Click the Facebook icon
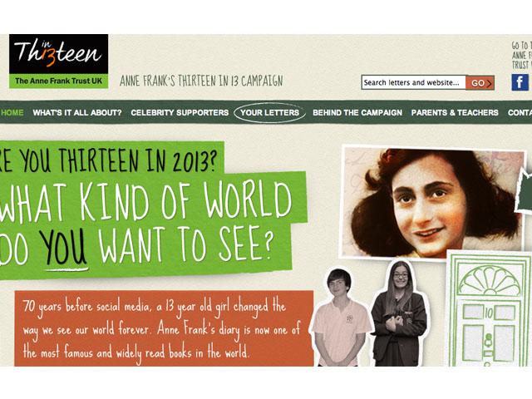The height and width of the screenshot is (399, 532). pyautogui.click(x=520, y=82)
